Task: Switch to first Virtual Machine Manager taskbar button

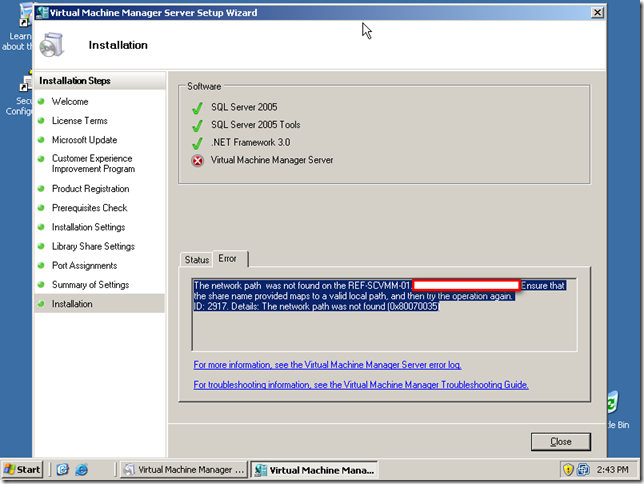Action: [184, 470]
